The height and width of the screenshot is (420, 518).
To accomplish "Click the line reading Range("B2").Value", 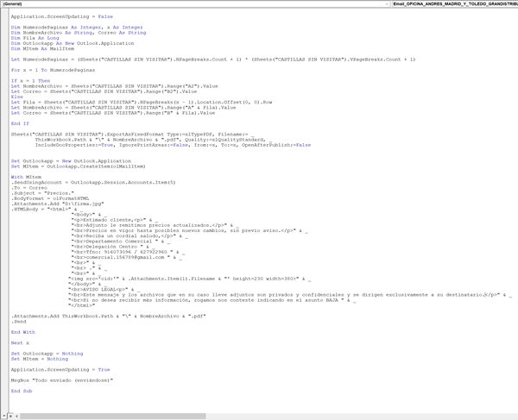I will (x=104, y=91).
